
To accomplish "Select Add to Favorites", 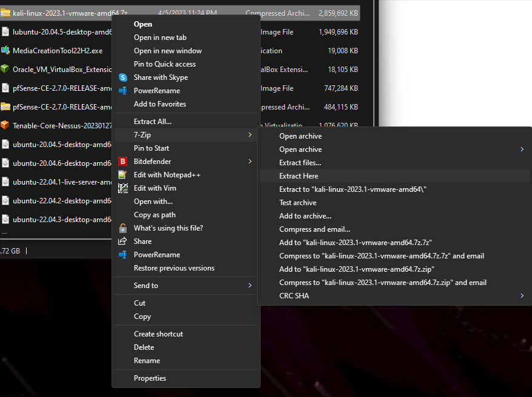I will (160, 104).
